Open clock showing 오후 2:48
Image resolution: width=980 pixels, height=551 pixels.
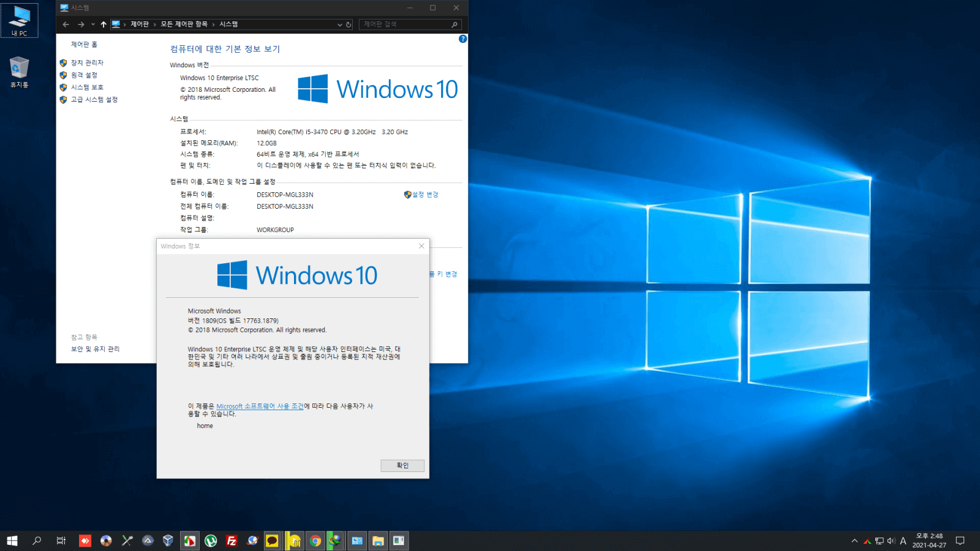tap(929, 541)
